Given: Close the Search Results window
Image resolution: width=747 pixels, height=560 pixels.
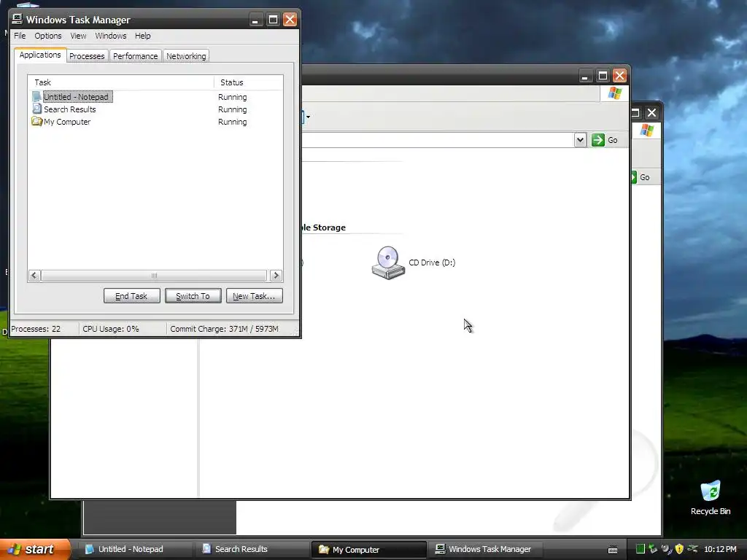Looking at the screenshot, I should click(x=651, y=112).
